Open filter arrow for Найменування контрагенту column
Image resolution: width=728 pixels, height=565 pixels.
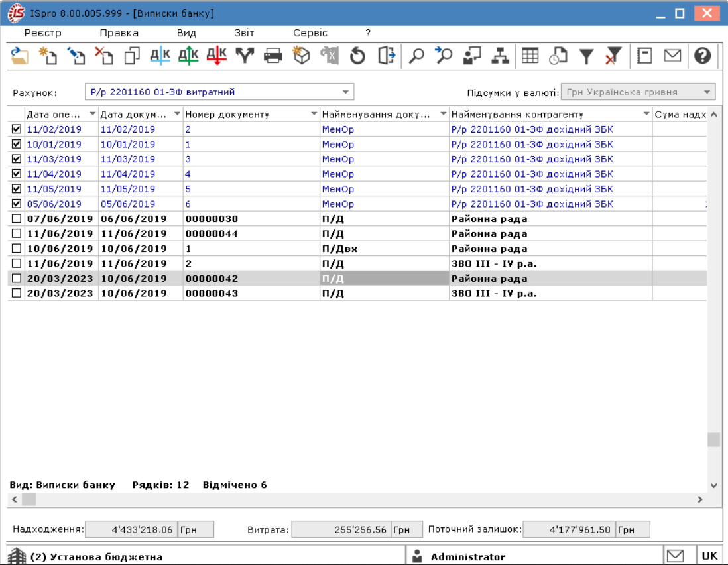(x=646, y=114)
